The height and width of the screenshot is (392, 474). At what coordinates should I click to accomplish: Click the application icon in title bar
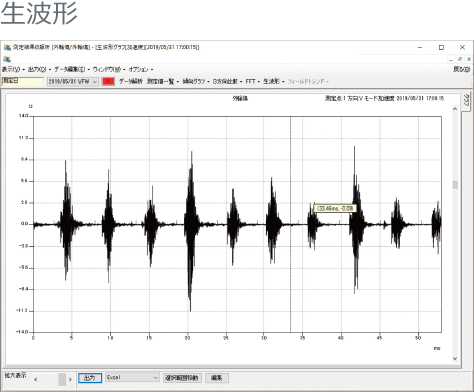coord(7,47)
